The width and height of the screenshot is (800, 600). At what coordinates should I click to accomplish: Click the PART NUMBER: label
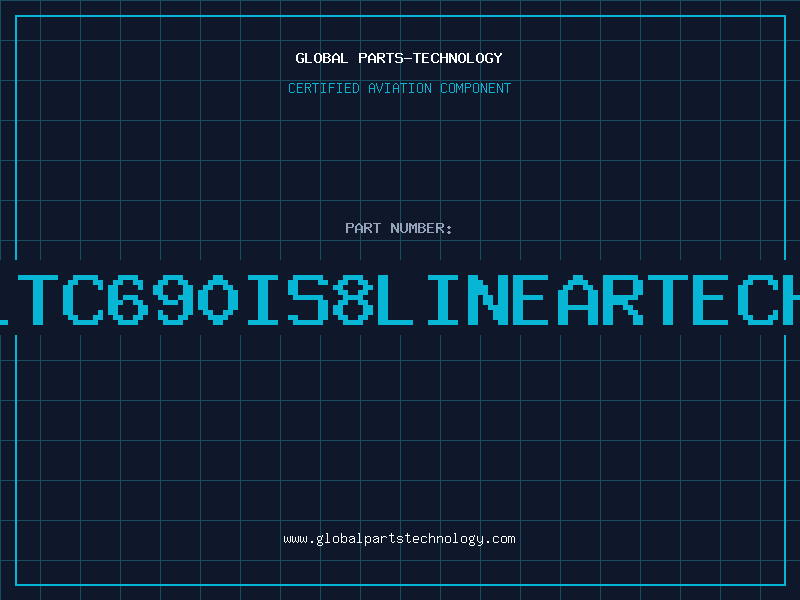(399, 228)
